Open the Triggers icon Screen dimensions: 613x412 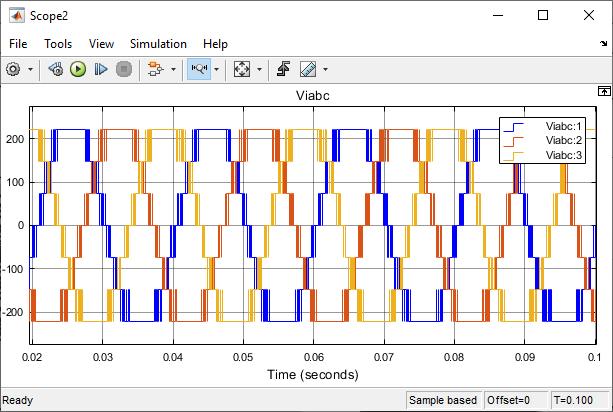(283, 69)
